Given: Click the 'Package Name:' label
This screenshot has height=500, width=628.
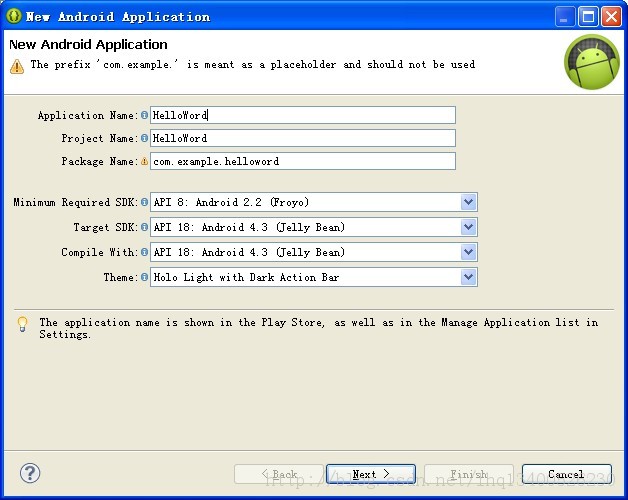Looking at the screenshot, I should (x=100, y=161).
